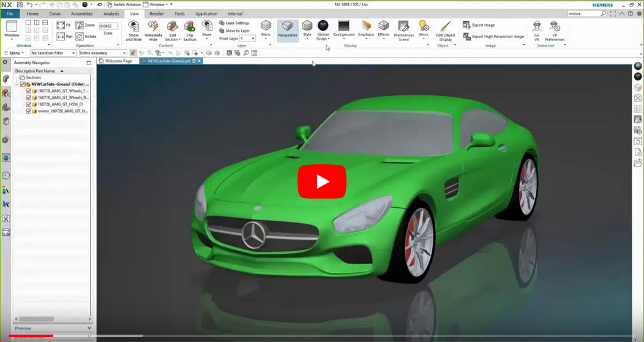Viewport: 644px width, 342px height.
Task: Collapse the Preview panel chevron
Action: click(89, 328)
